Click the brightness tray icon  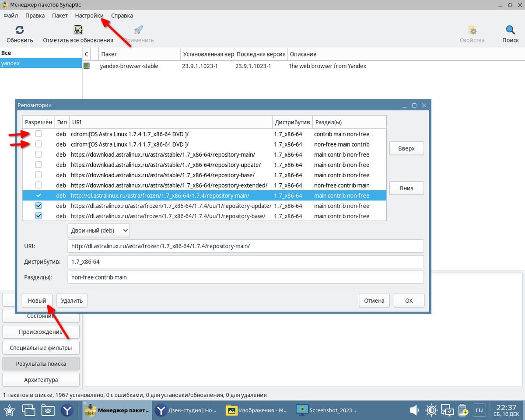point(431,410)
